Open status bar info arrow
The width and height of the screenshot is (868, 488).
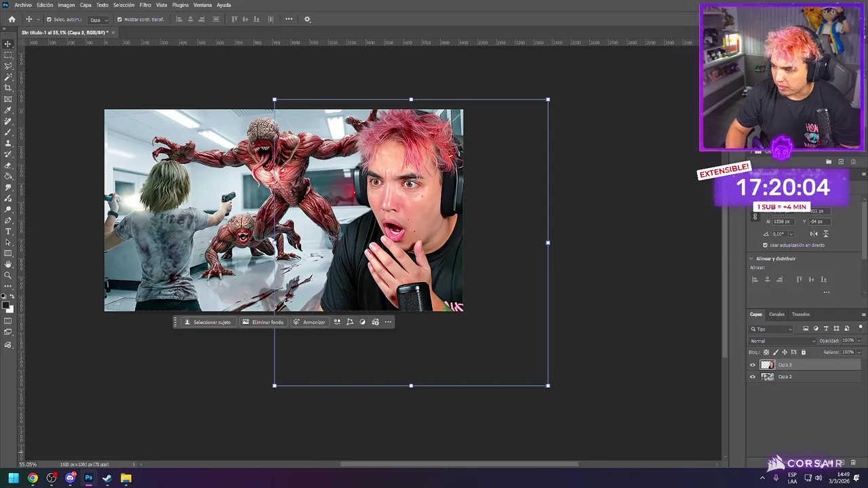(x=133, y=464)
